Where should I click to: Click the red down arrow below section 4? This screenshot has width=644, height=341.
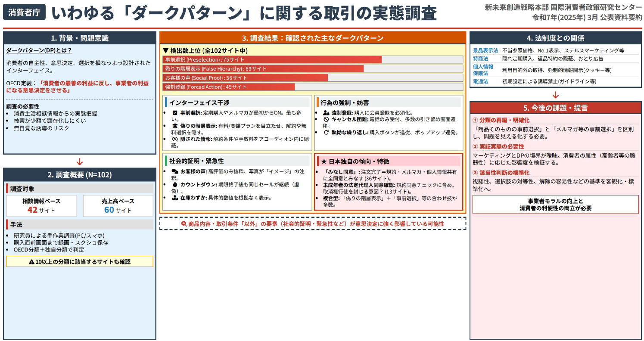click(556, 95)
